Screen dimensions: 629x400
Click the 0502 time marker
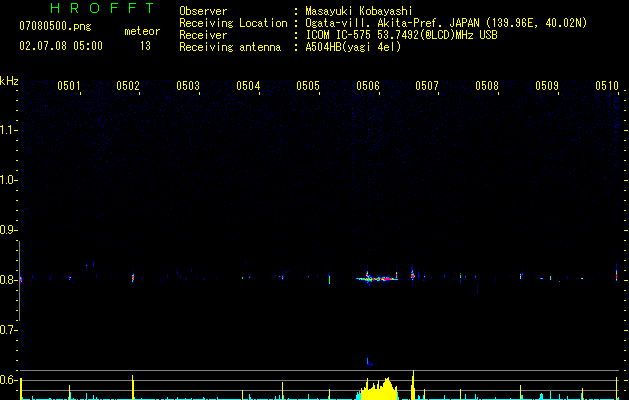128,85
